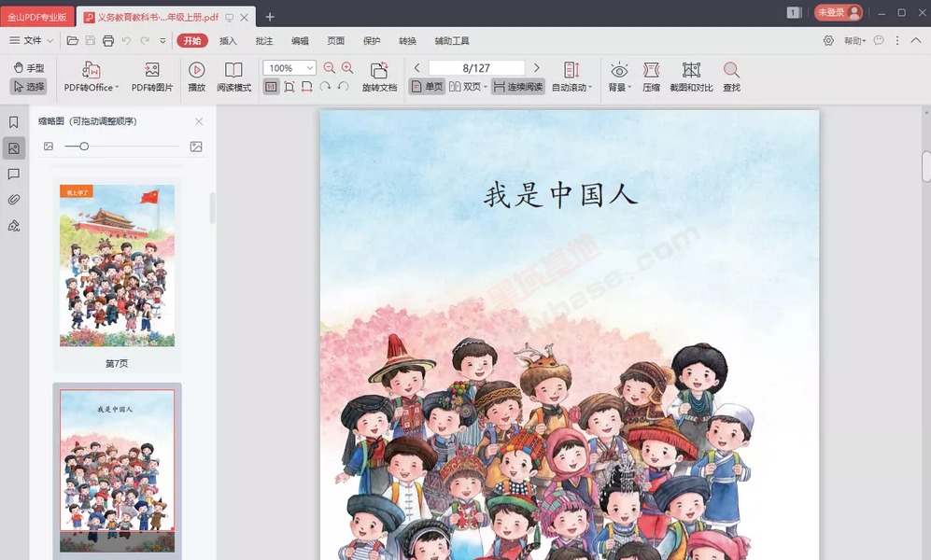Open the signature panel in sidebar
The height and width of the screenshot is (560, 931).
pos(14,226)
